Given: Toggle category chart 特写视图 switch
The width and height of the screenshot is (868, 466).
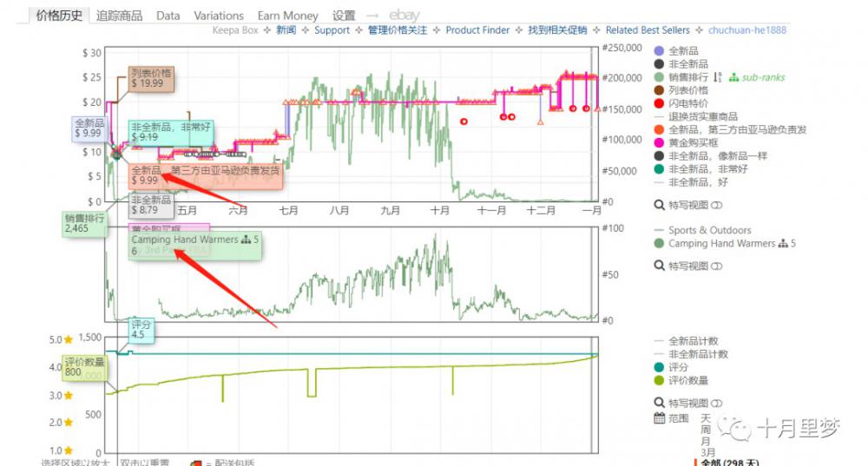Looking at the screenshot, I should point(716,266).
